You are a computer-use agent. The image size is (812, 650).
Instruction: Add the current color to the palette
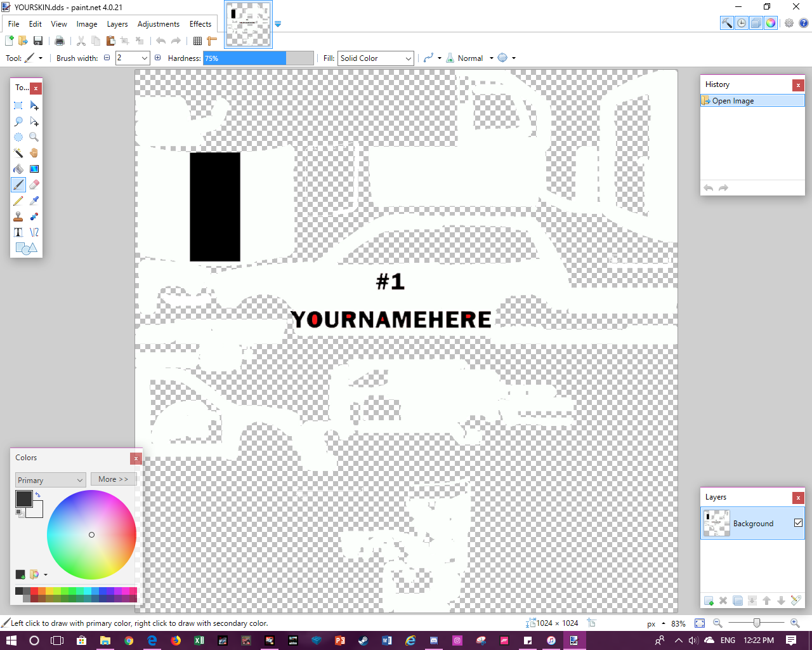coord(20,574)
